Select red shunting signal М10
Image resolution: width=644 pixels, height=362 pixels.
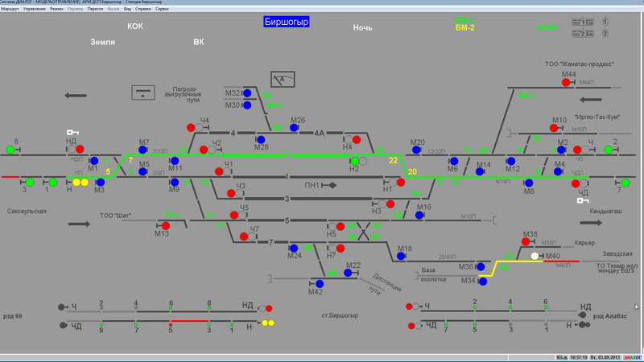[x=554, y=128]
